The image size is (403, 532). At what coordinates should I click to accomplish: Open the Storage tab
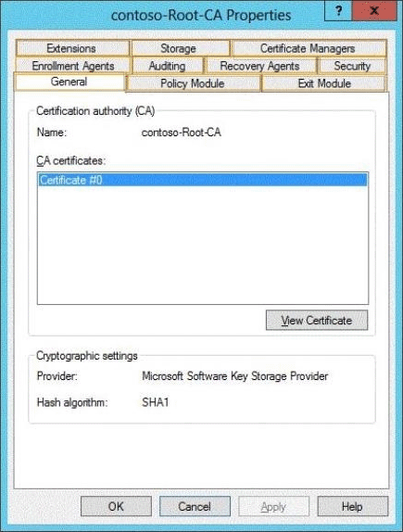pos(180,48)
